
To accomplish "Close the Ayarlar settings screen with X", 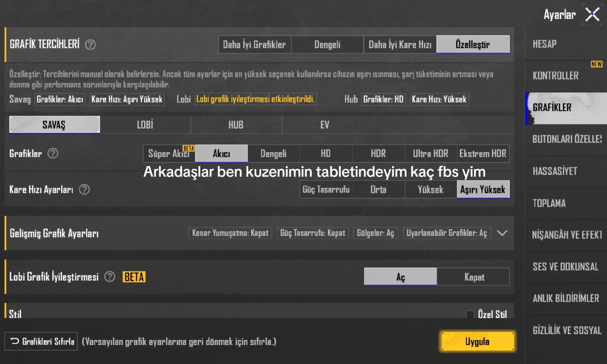I will coord(592,14).
